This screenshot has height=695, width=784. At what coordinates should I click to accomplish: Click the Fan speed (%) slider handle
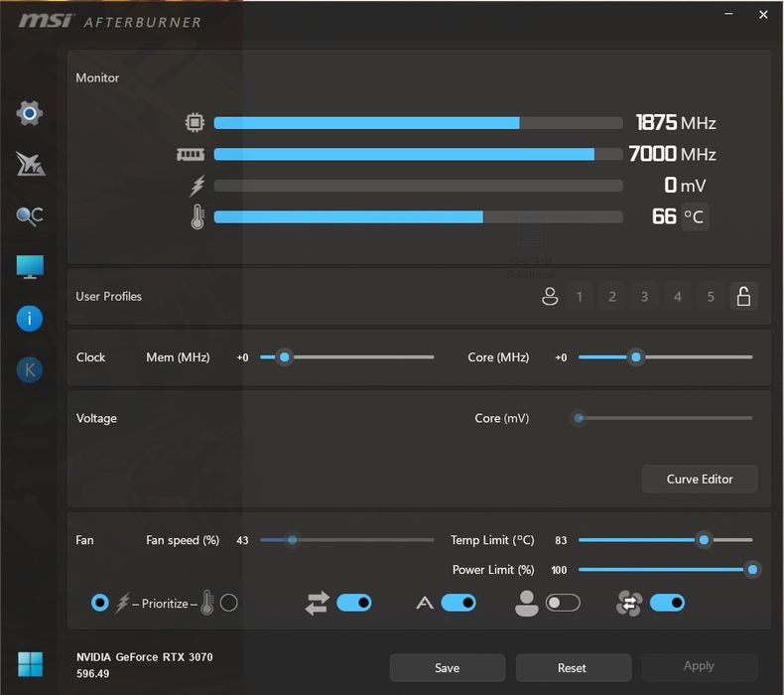tap(293, 540)
